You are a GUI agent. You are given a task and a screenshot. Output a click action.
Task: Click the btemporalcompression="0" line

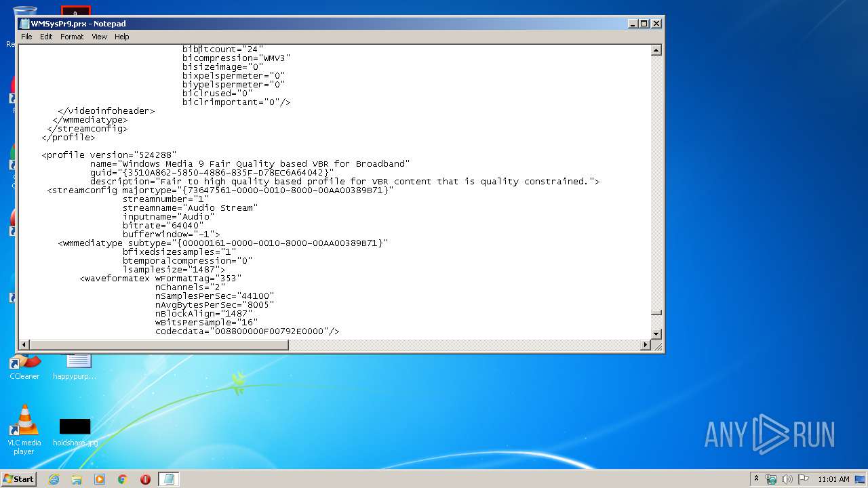[187, 261]
